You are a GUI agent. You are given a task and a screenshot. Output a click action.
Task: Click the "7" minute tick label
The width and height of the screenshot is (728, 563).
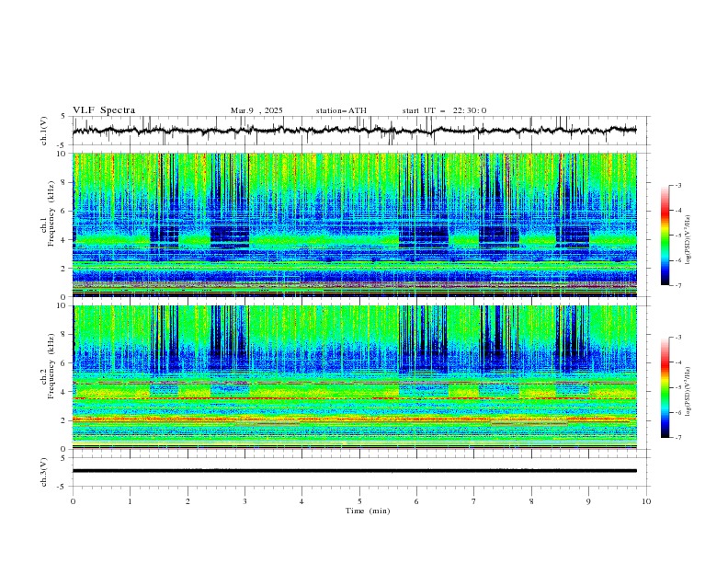point(474,501)
